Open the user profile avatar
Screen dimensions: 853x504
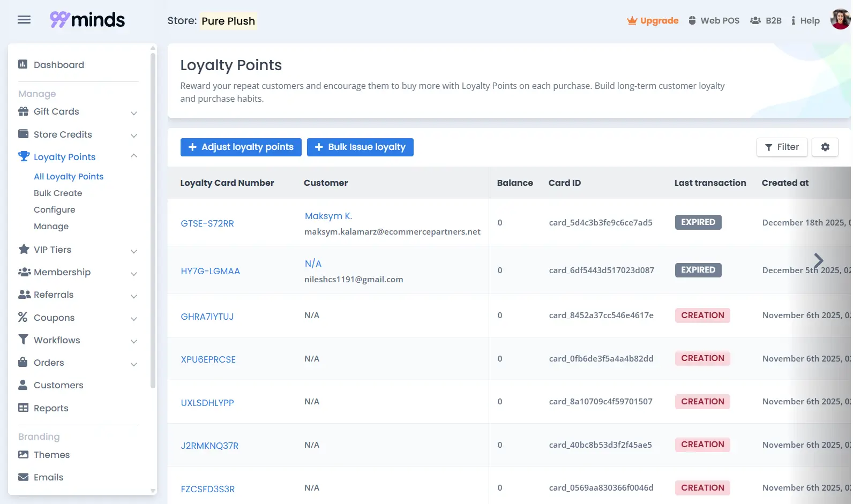(x=841, y=19)
